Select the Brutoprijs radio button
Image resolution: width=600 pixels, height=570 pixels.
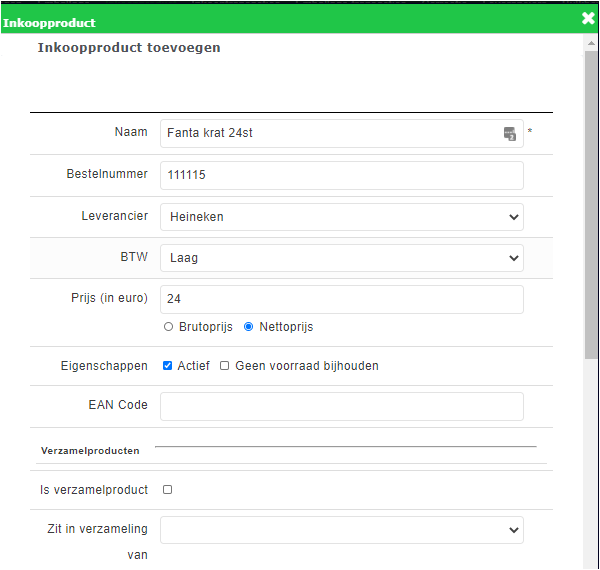click(167, 327)
